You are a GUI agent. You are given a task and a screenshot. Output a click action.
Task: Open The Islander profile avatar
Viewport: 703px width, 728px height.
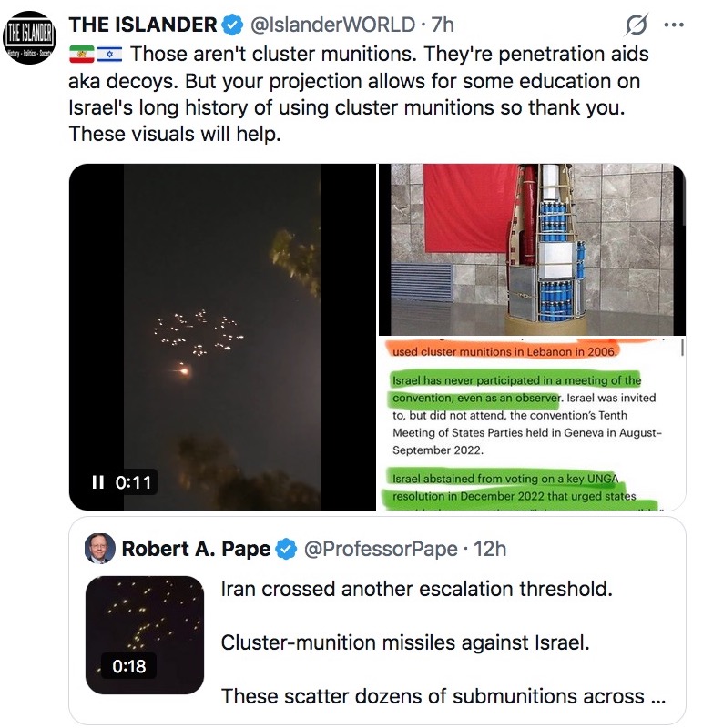29,37
